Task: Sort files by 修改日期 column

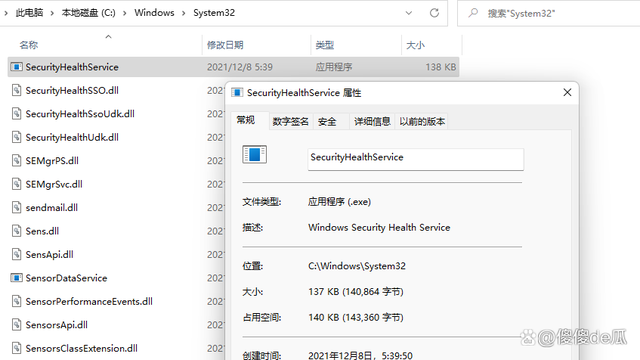Action: click(x=225, y=45)
